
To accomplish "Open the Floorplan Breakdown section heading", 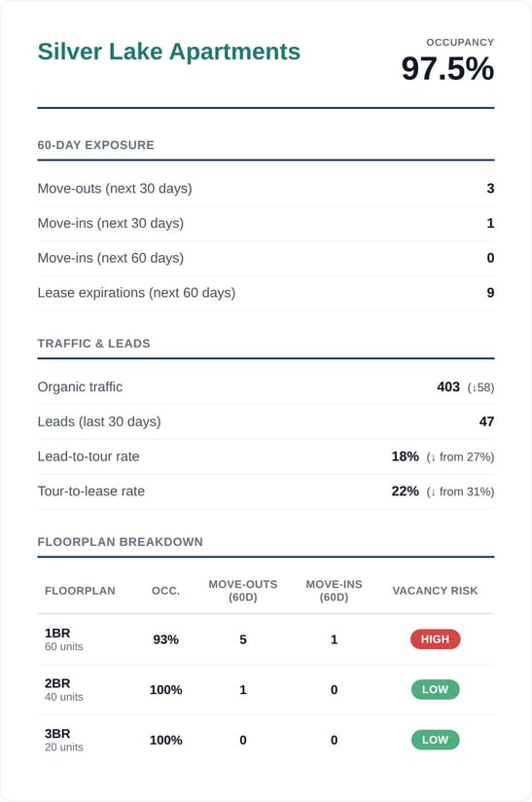I will point(120,542).
